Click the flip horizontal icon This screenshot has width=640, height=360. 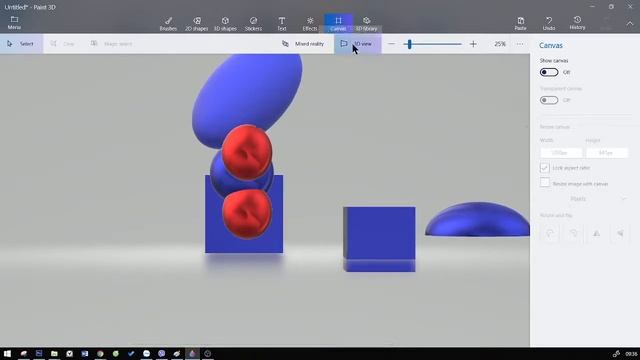click(597, 233)
